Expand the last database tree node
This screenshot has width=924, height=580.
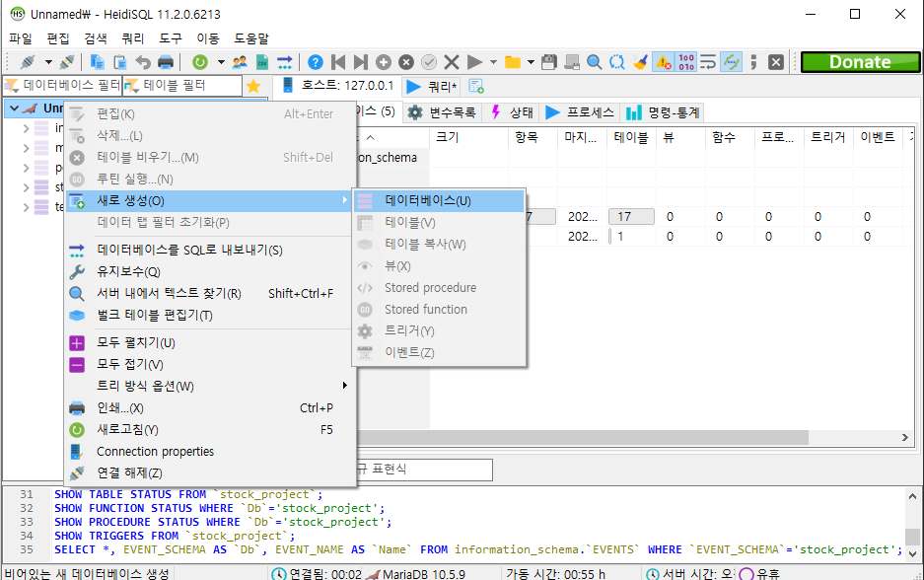(x=26, y=207)
